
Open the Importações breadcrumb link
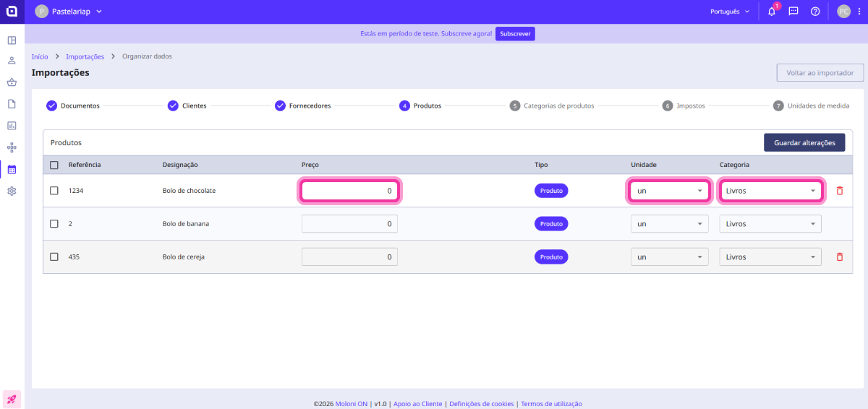[x=85, y=56]
